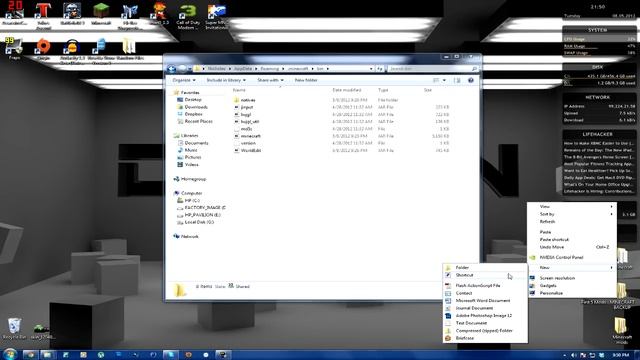Image resolution: width=640 pixels, height=360 pixels.
Task: Expand the View submenu in context menu
Action: pyautogui.click(x=571, y=207)
